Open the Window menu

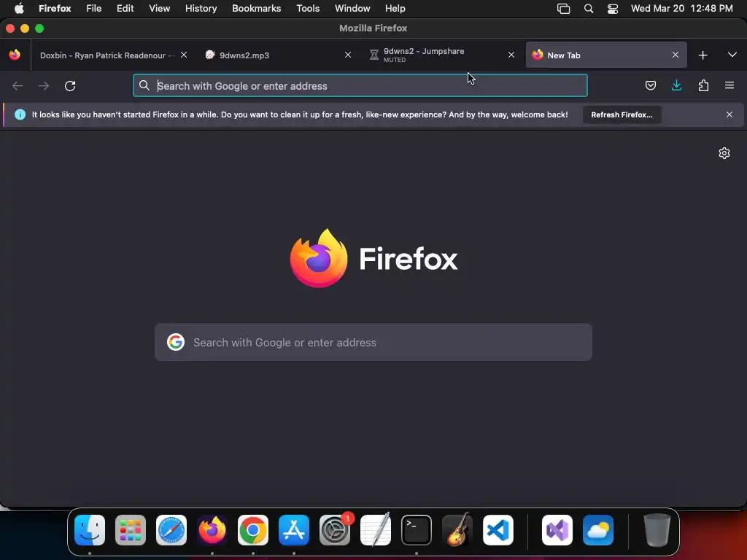[352, 8]
